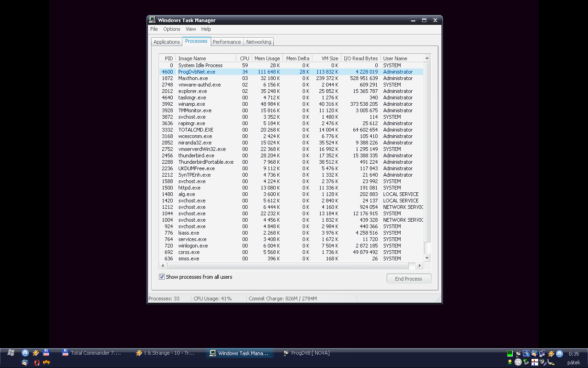Click the green contact status tray icon

click(510, 362)
